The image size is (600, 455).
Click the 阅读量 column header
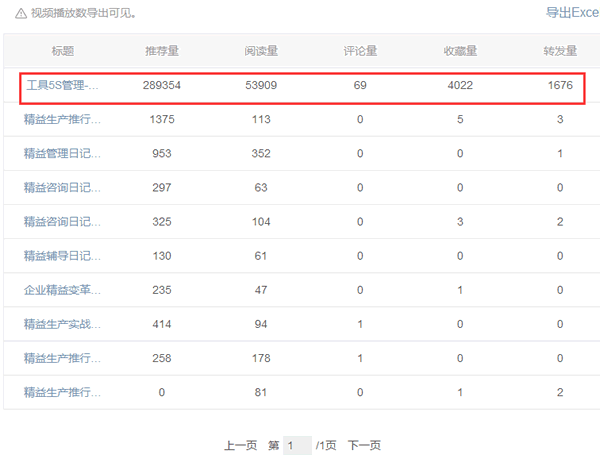[x=261, y=51]
